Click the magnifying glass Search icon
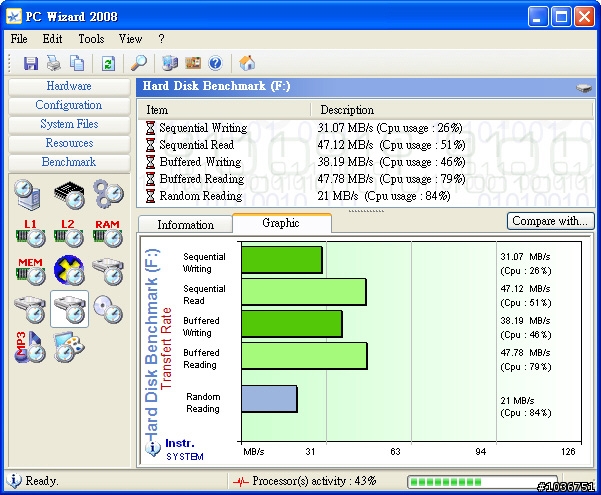This screenshot has height=495, width=601. [x=138, y=63]
